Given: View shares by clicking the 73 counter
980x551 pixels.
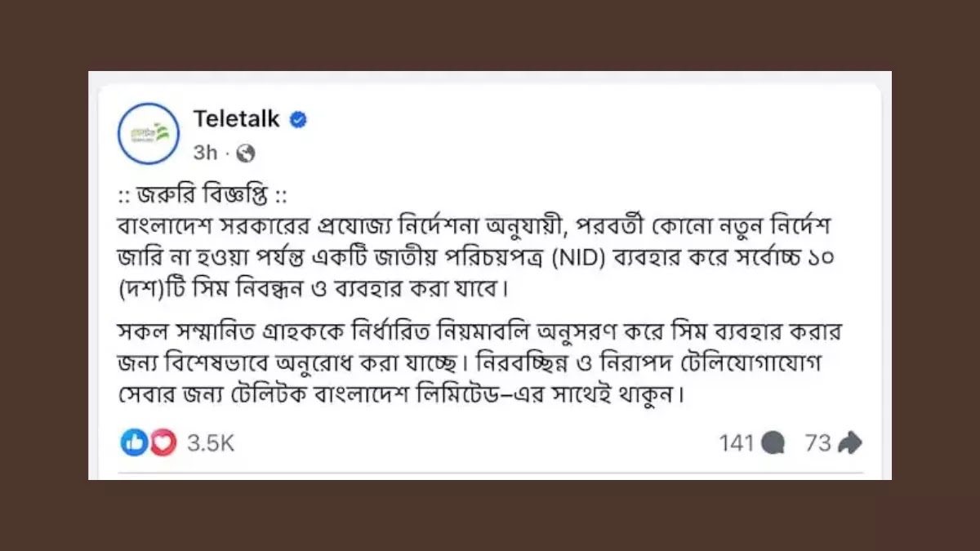Looking at the screenshot, I should (x=820, y=443).
